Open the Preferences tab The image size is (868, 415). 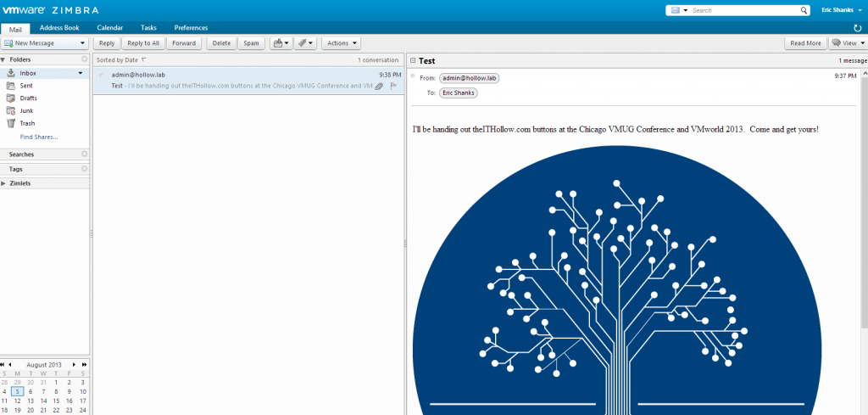pyautogui.click(x=191, y=28)
